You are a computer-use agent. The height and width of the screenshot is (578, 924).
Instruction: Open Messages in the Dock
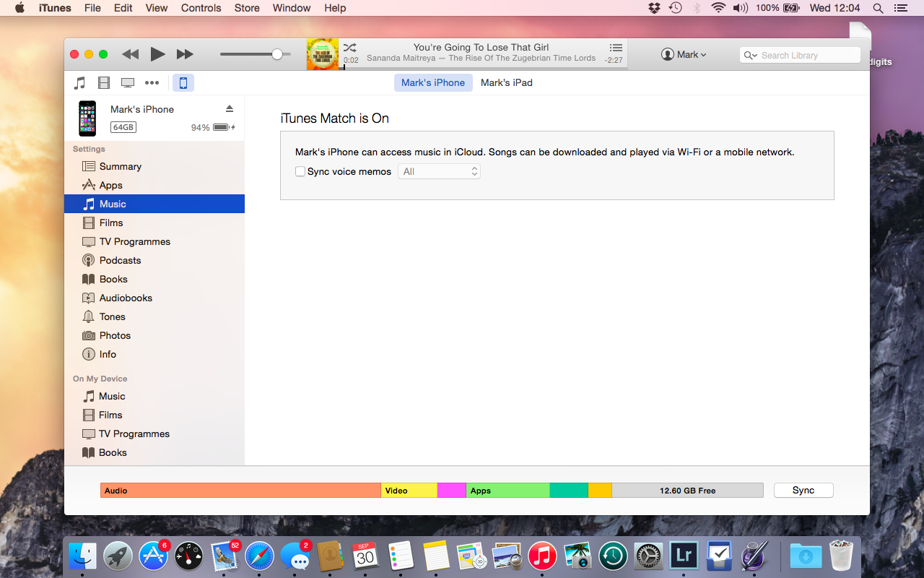pyautogui.click(x=295, y=556)
